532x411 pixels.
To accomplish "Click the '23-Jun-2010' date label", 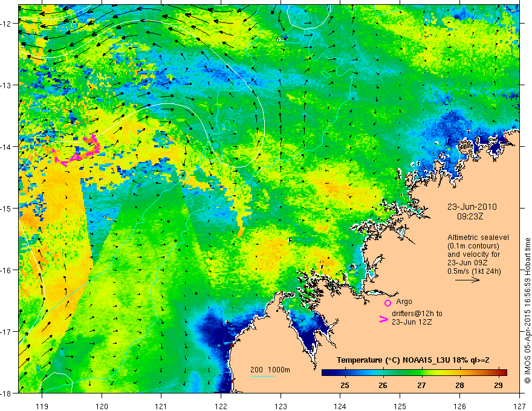I will click(x=472, y=207).
